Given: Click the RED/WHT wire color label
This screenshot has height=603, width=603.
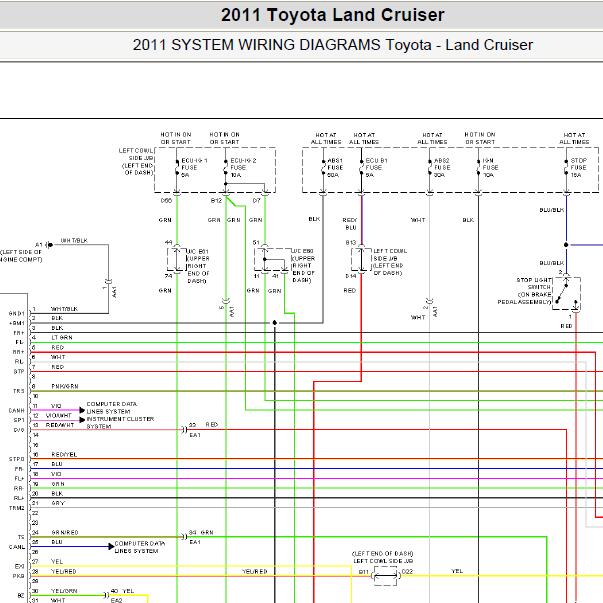Looking at the screenshot, I should (60, 425).
